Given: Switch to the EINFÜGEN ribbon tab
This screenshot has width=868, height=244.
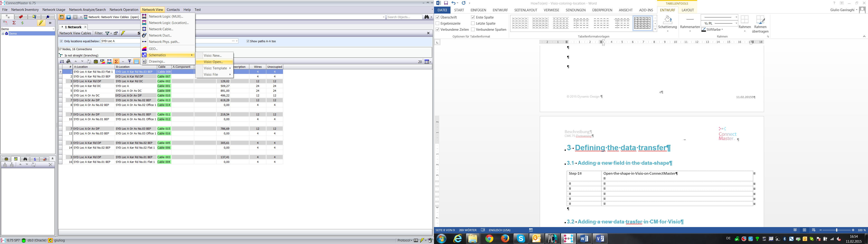Looking at the screenshot, I should click(479, 10).
